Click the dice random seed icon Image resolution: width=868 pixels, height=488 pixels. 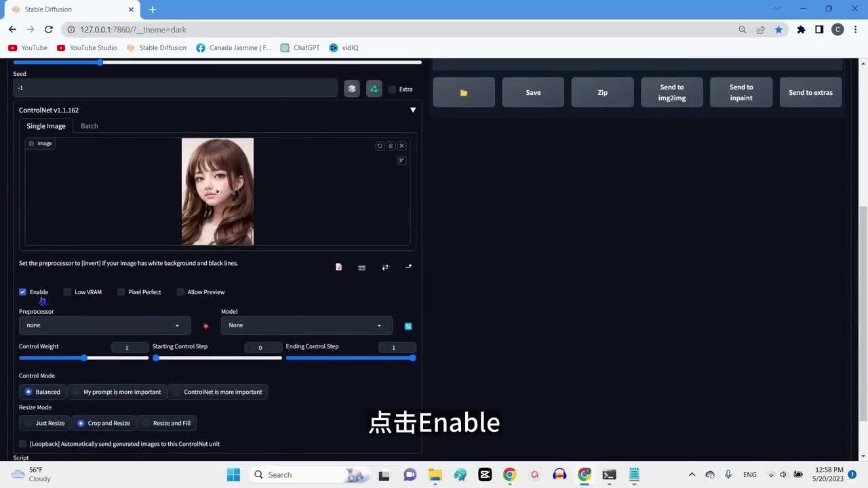(351, 89)
